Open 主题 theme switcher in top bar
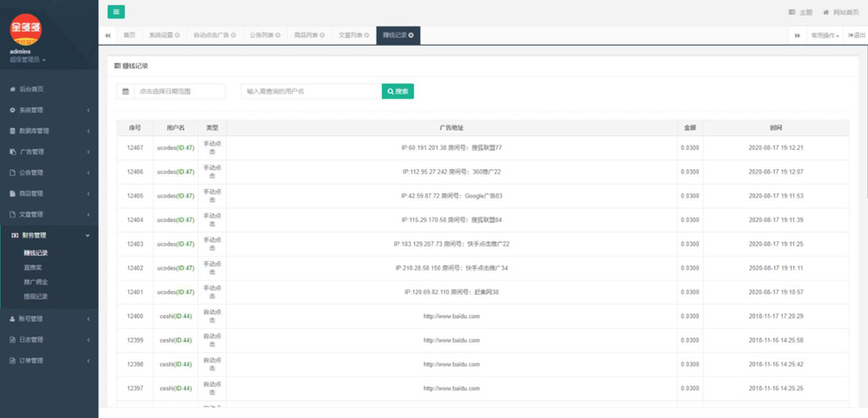 pos(800,12)
